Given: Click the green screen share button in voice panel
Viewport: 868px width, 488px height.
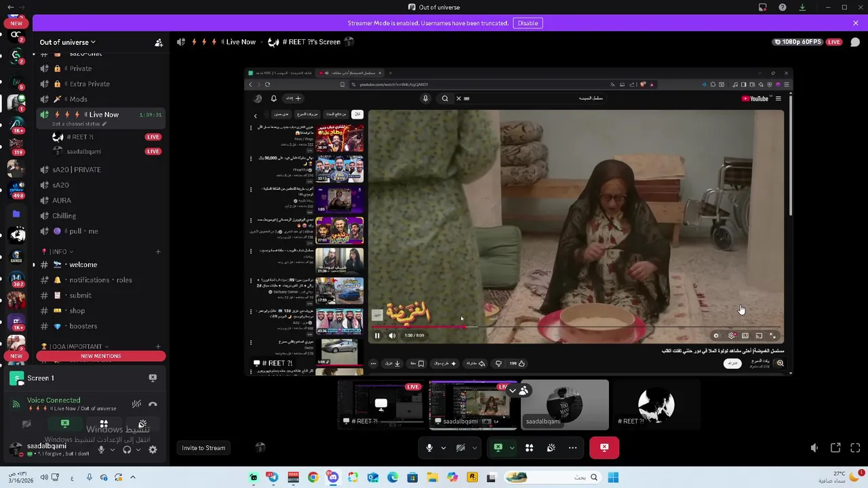Looking at the screenshot, I should pos(65,424).
